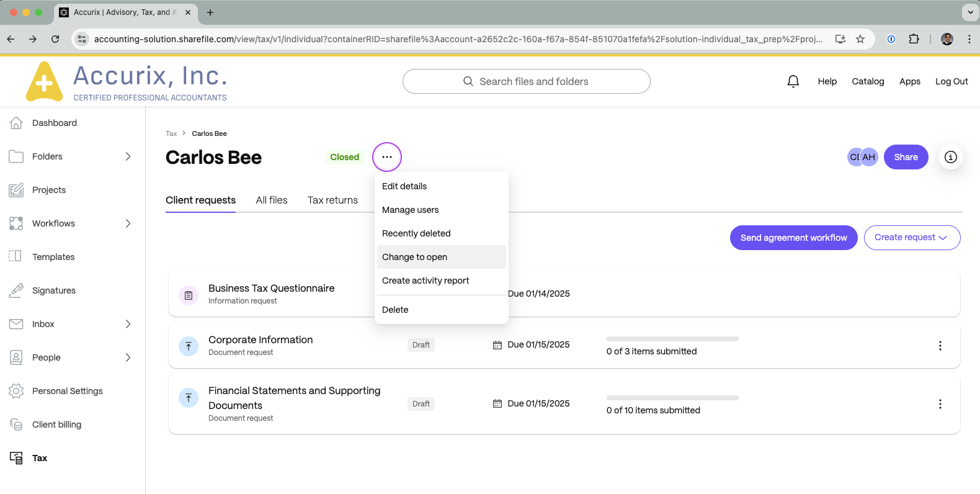Open options for Corporate Information request
Viewport: 980px width, 494px height.
click(940, 346)
